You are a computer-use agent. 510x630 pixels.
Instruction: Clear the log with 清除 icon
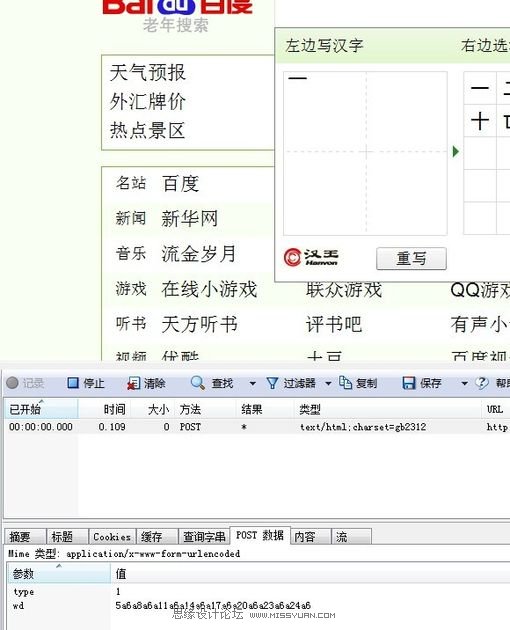[133, 383]
